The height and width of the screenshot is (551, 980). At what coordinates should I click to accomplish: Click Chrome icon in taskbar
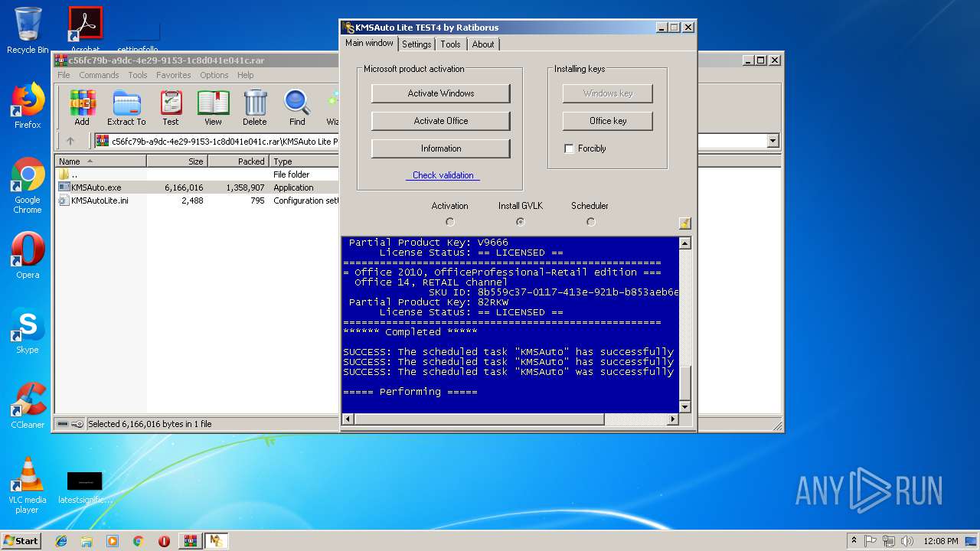pos(138,541)
